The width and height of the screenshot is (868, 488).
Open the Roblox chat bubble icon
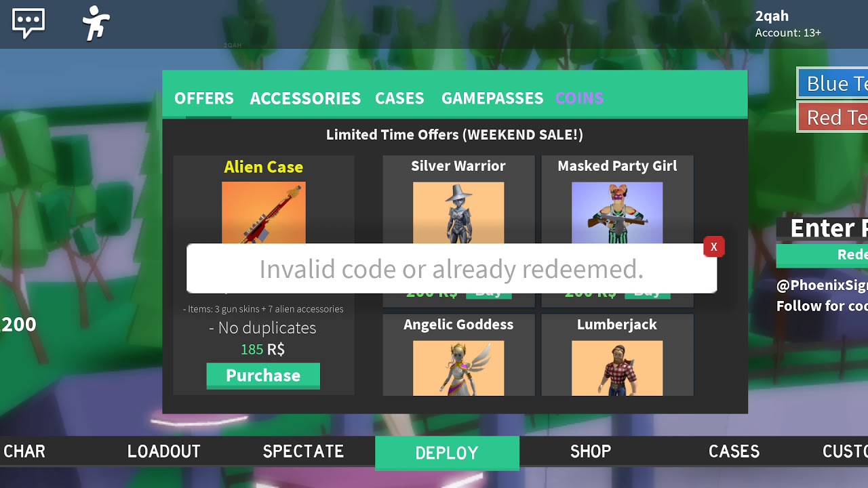click(28, 24)
